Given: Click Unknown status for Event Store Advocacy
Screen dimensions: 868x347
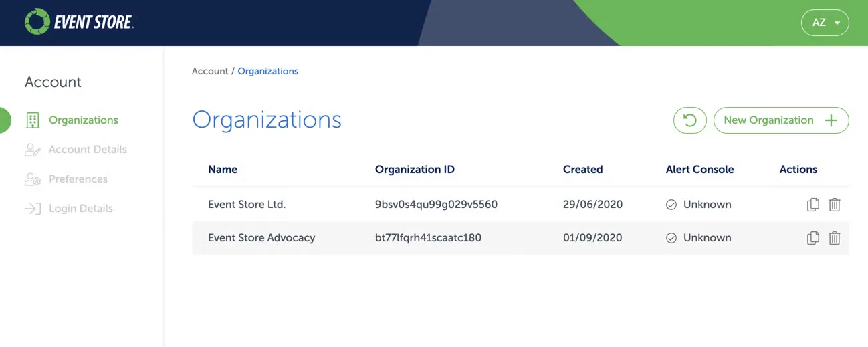Looking at the screenshot, I should coord(707,238).
